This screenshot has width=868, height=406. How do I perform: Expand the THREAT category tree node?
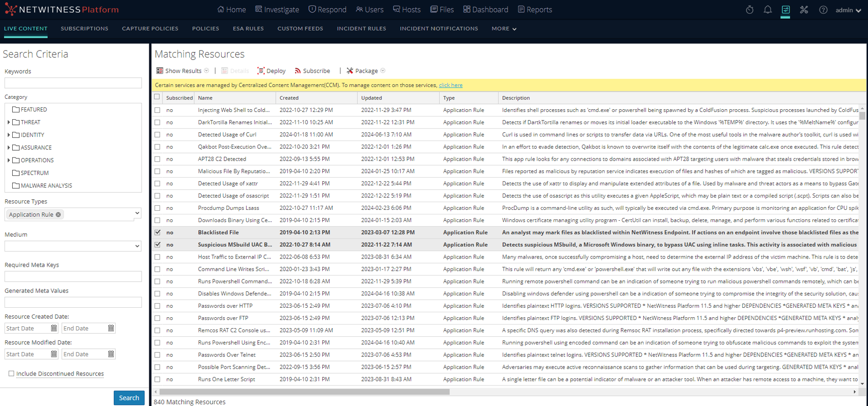pos(9,122)
